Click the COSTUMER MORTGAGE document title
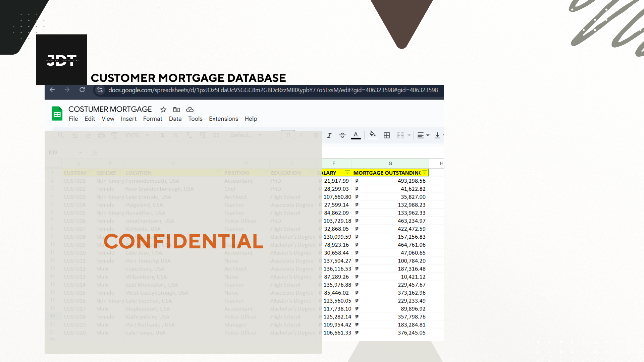 pos(110,109)
